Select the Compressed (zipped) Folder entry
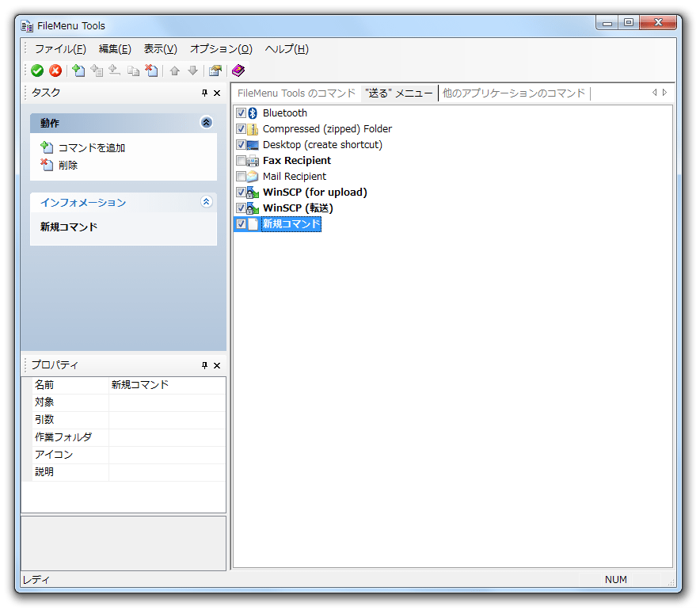Screen dimensions: 700x610 click(327, 129)
